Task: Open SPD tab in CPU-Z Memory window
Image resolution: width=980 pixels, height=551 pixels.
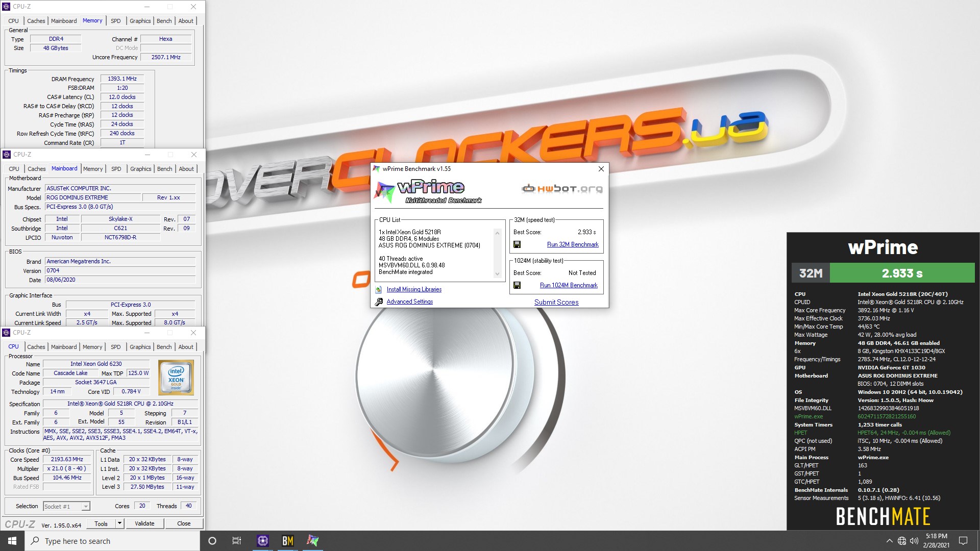Action: (116, 21)
